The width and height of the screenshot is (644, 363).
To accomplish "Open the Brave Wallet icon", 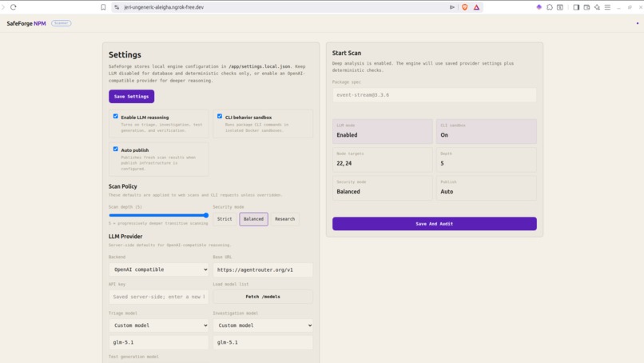I will pos(586,7).
